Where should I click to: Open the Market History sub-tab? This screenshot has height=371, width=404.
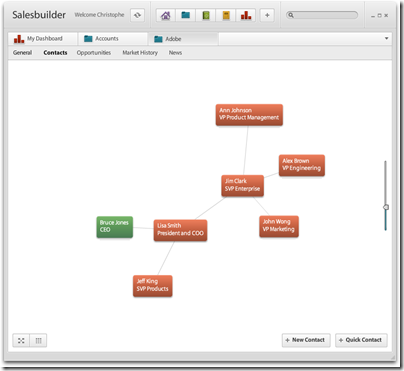pos(140,53)
